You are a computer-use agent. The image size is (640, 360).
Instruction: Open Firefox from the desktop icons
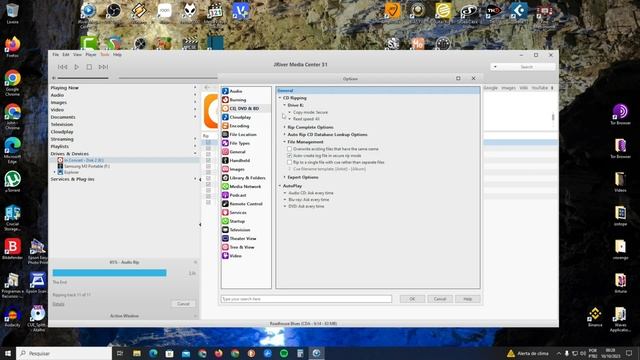[x=12, y=47]
